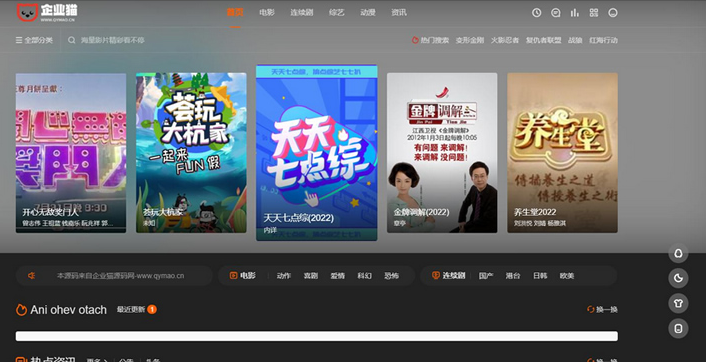
Task: Click the 火影忍者 hot search link
Action: click(x=505, y=40)
